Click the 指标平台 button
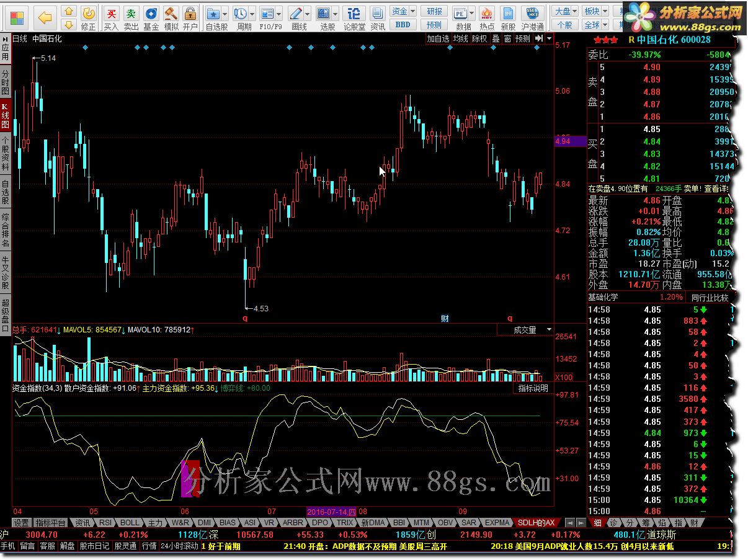 point(51,523)
